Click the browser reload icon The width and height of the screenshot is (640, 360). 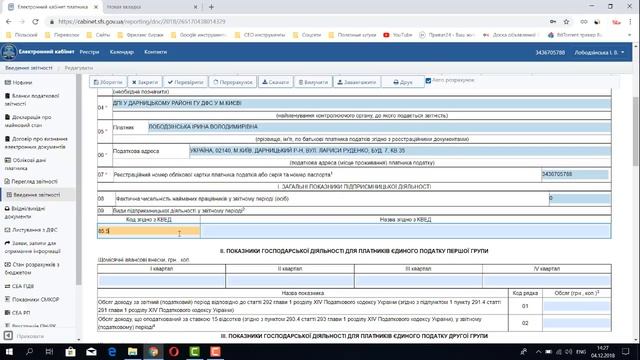click(x=36, y=22)
